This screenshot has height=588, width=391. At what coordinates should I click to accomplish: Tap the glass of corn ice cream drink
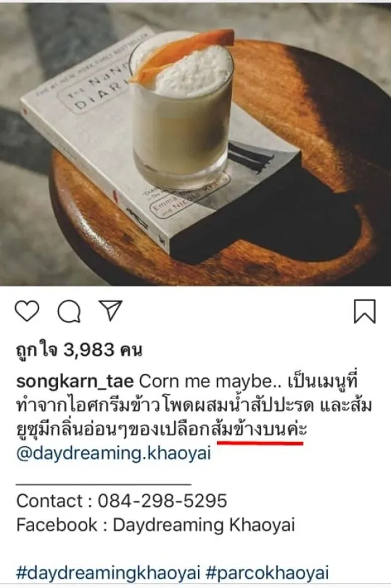tap(182, 113)
